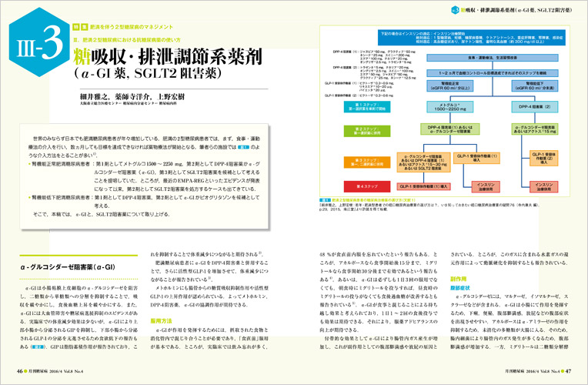Click the page number 47 in the footer
The width and height of the screenshot is (588, 385).
click(x=568, y=371)
